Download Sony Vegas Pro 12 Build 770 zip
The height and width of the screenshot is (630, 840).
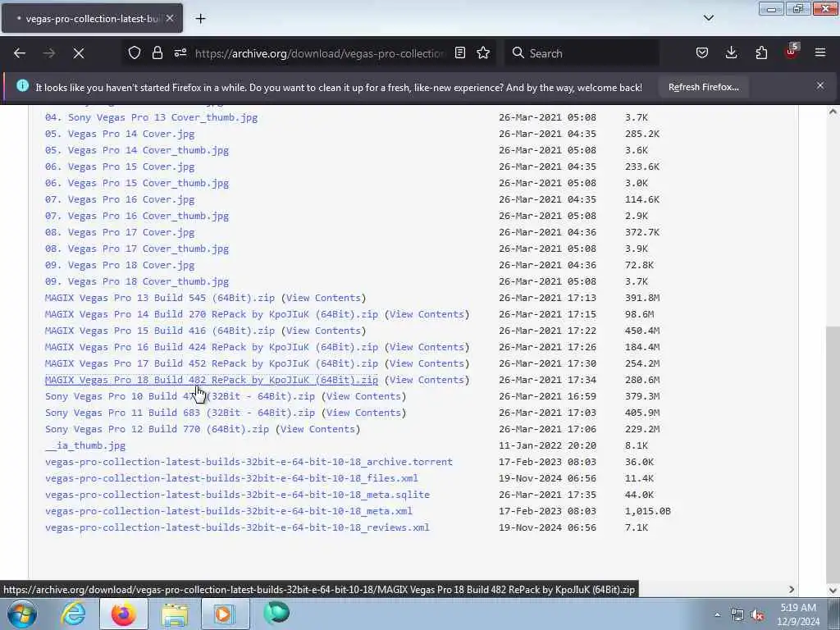(157, 429)
